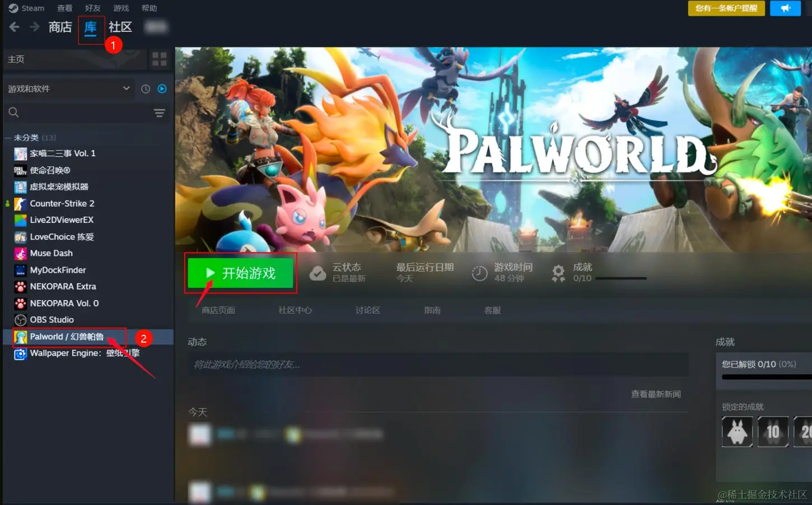Click the NEKOPARA Extra paw icon
812x505 pixels.
click(x=21, y=287)
